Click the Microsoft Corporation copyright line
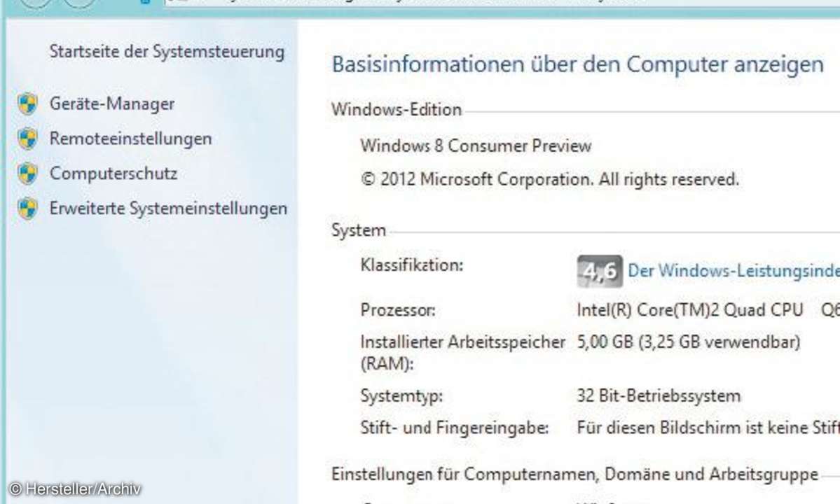 point(550,179)
